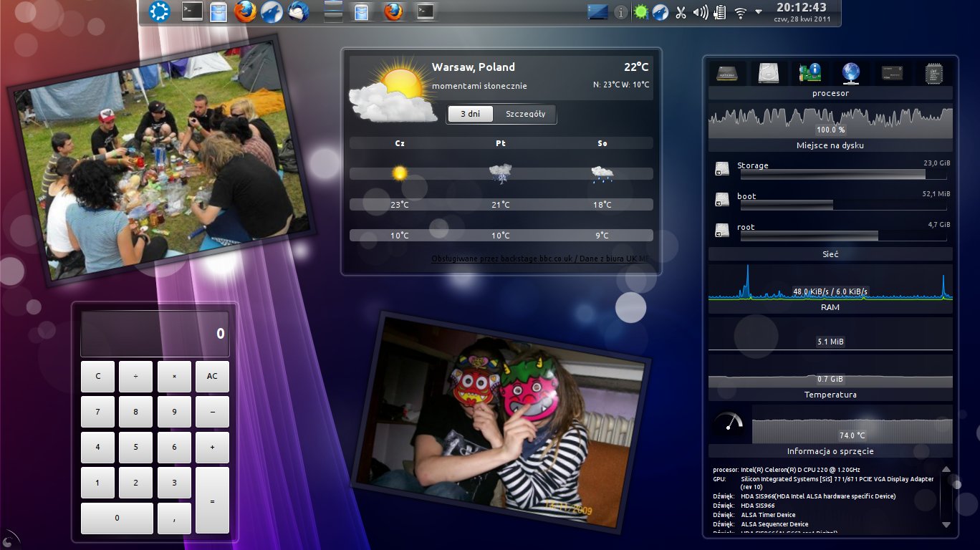Click the blue bird tray icon beside scissors

[660, 12]
